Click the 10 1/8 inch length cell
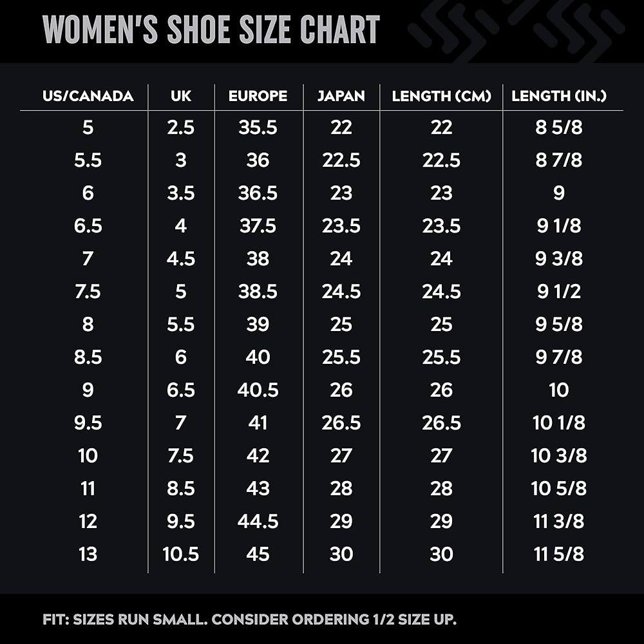 click(x=559, y=423)
